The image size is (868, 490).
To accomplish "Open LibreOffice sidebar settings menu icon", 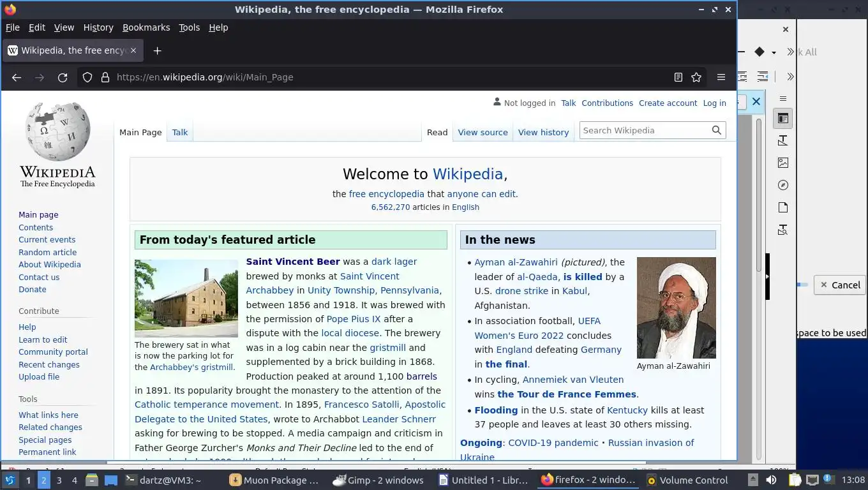I will pyautogui.click(x=783, y=98).
